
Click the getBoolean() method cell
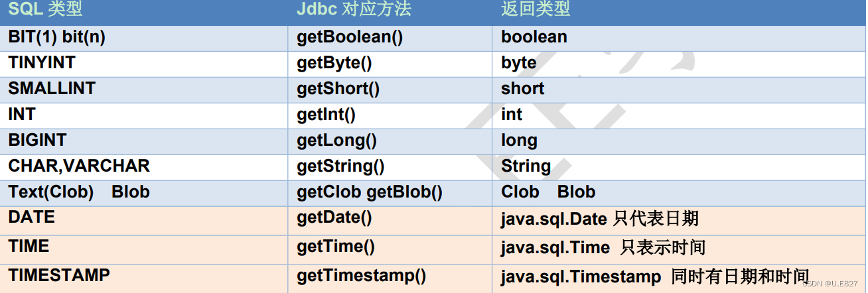click(x=350, y=37)
